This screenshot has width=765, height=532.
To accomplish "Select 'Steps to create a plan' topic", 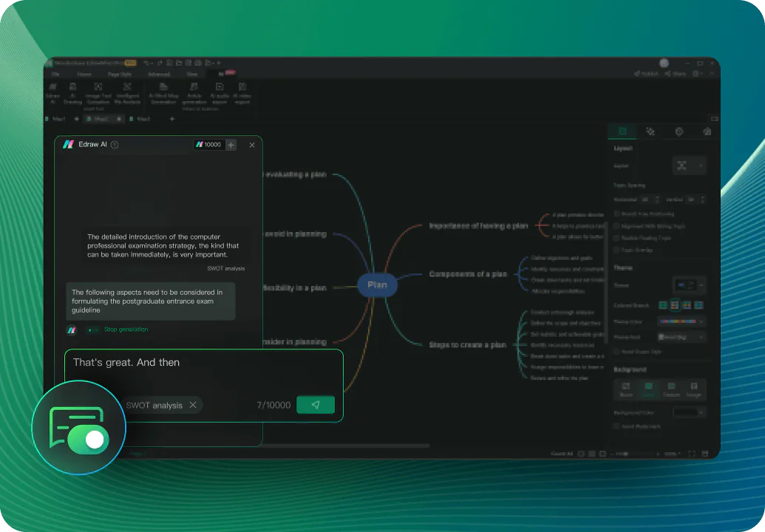I will [x=467, y=345].
